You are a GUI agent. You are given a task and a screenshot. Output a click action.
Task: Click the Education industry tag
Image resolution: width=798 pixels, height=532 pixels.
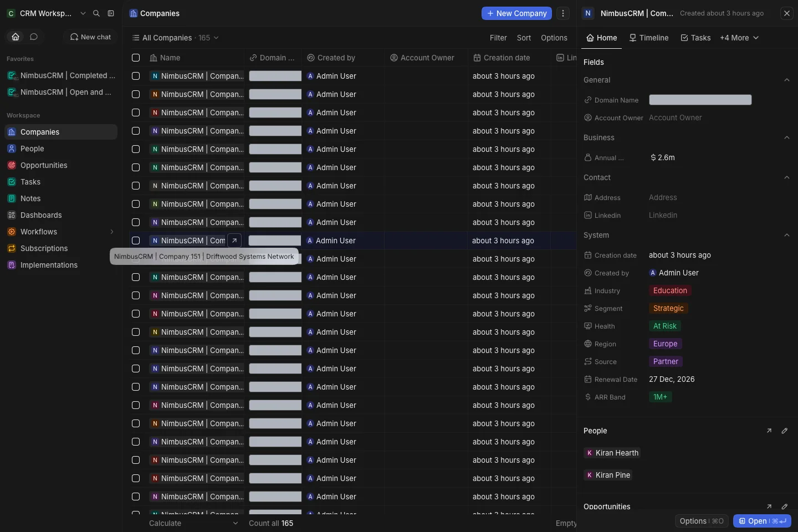tap(670, 290)
